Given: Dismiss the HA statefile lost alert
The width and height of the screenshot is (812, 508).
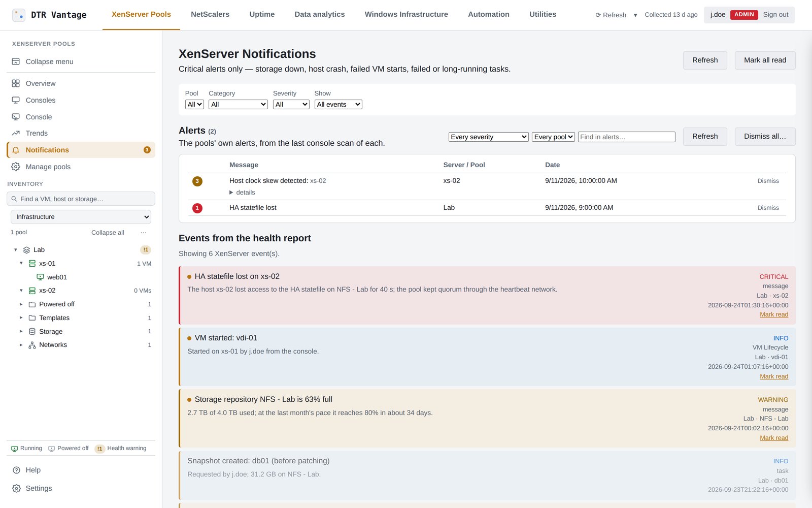Looking at the screenshot, I should pos(768,208).
